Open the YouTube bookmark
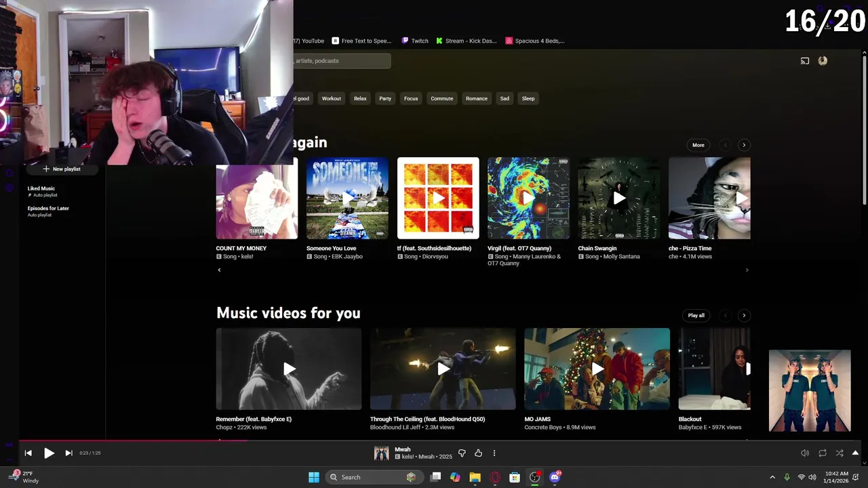Screen dimensions: 868x488 309,41
